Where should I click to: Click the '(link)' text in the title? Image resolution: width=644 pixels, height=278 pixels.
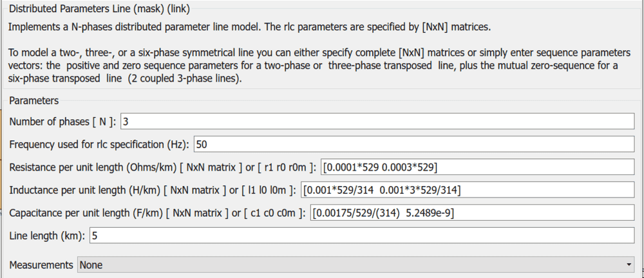click(176, 10)
